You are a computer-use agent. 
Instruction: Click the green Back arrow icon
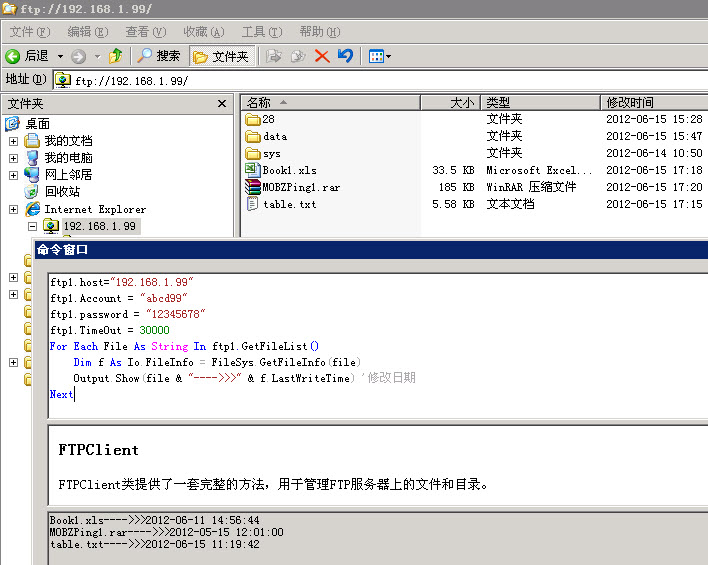[x=13, y=56]
